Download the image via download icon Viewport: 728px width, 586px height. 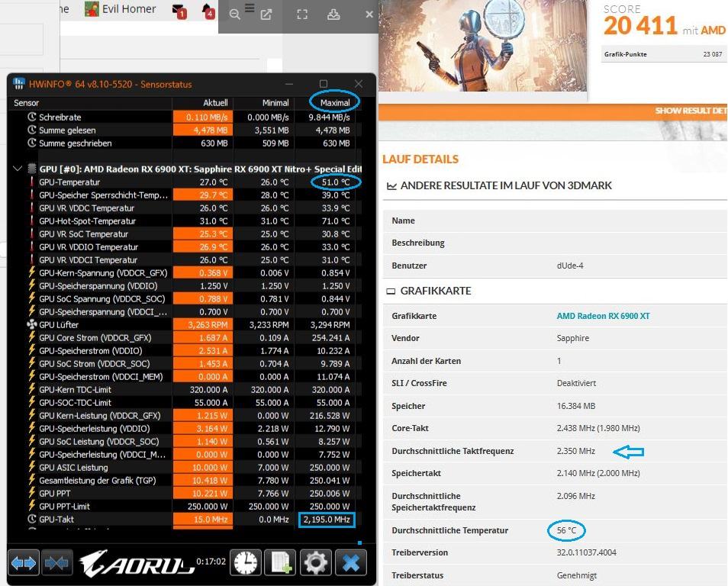click(333, 14)
